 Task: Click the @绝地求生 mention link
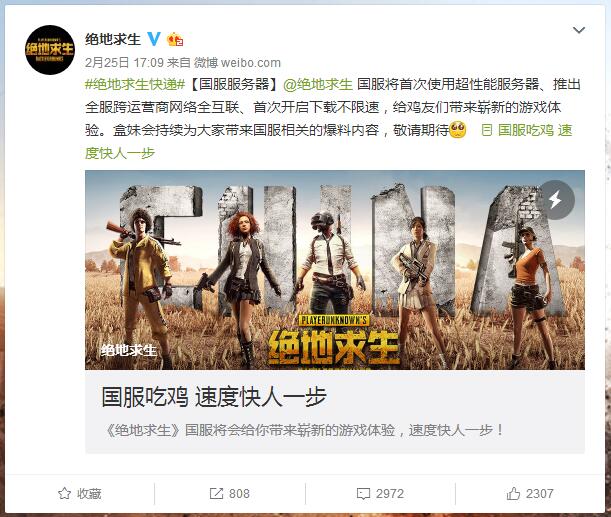coord(318,85)
